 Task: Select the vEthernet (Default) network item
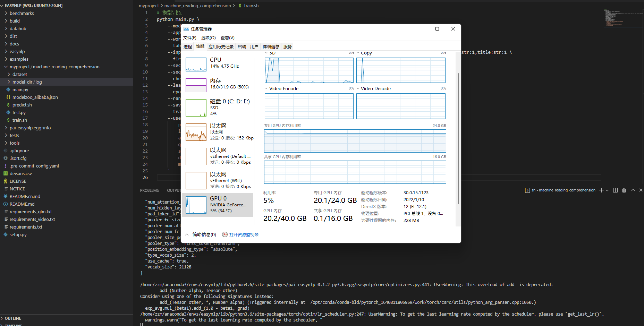click(218, 156)
